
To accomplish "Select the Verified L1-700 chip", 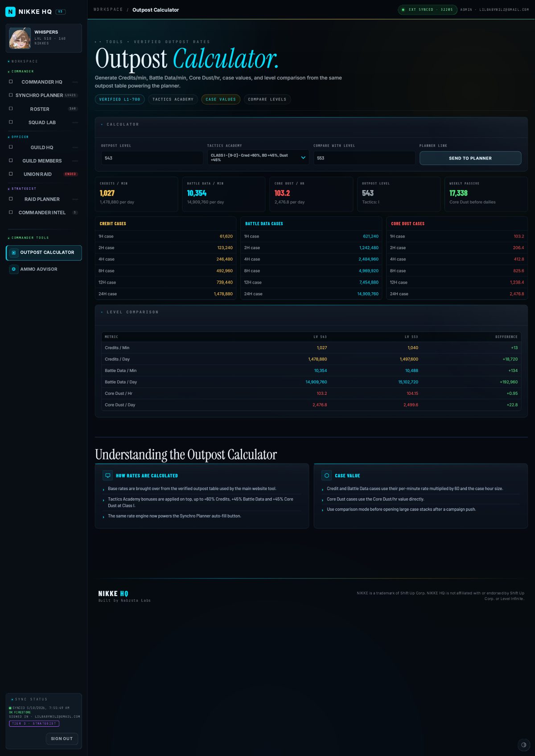I will 119,99.
